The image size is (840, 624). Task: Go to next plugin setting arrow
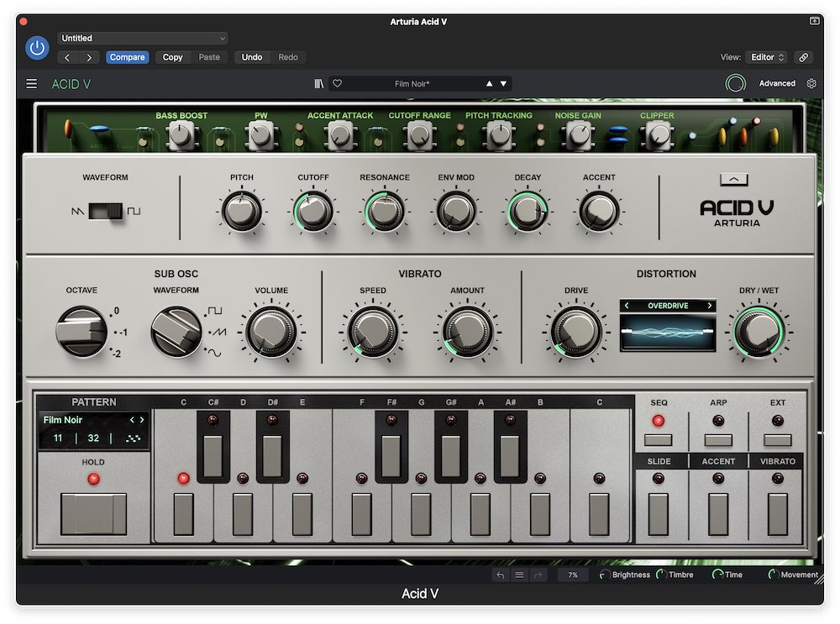coord(89,57)
